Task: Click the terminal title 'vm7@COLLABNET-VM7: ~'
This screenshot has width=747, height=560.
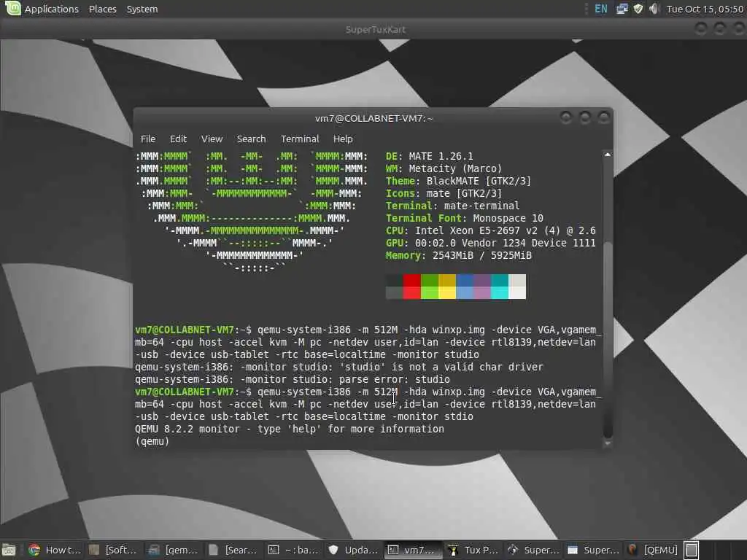Action: 373,118
